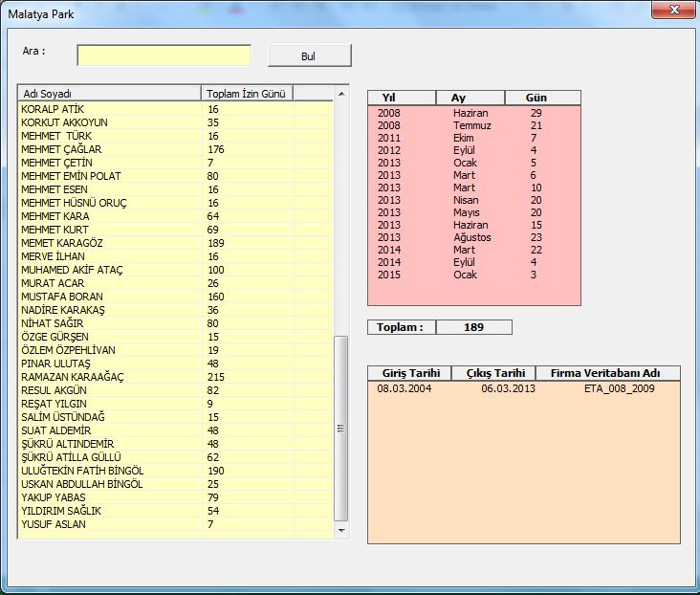
Task: Click the 08.03.2004 entry date
Action: (x=404, y=388)
